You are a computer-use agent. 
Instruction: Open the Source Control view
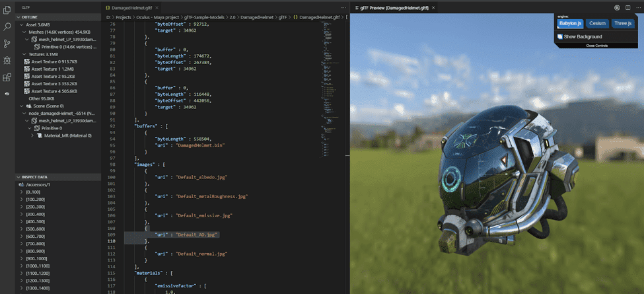[7, 44]
